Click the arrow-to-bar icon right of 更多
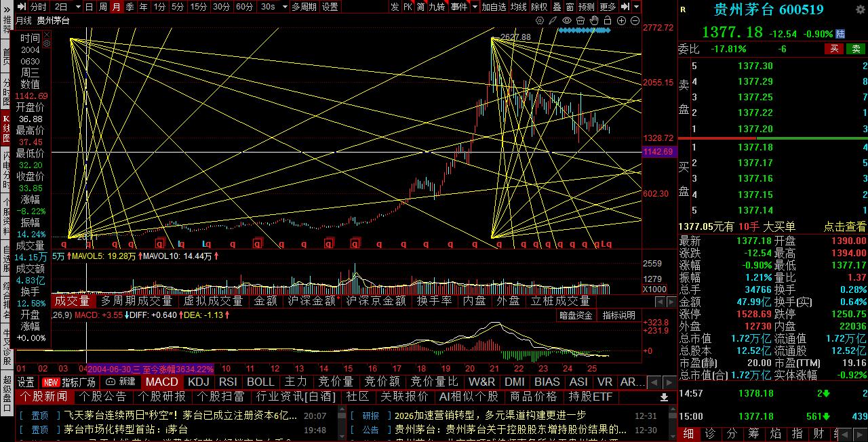 pyautogui.click(x=625, y=7)
